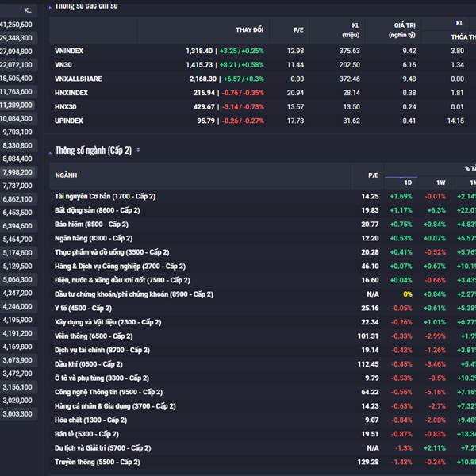Sort sectors by the 1D column
Image resolution: width=476 pixels, height=476 pixels.
click(x=408, y=182)
